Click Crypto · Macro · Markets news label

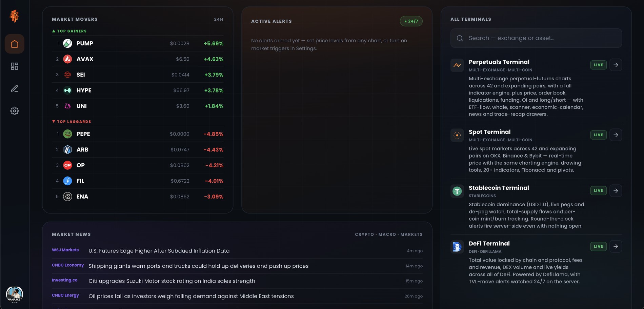[389, 234]
